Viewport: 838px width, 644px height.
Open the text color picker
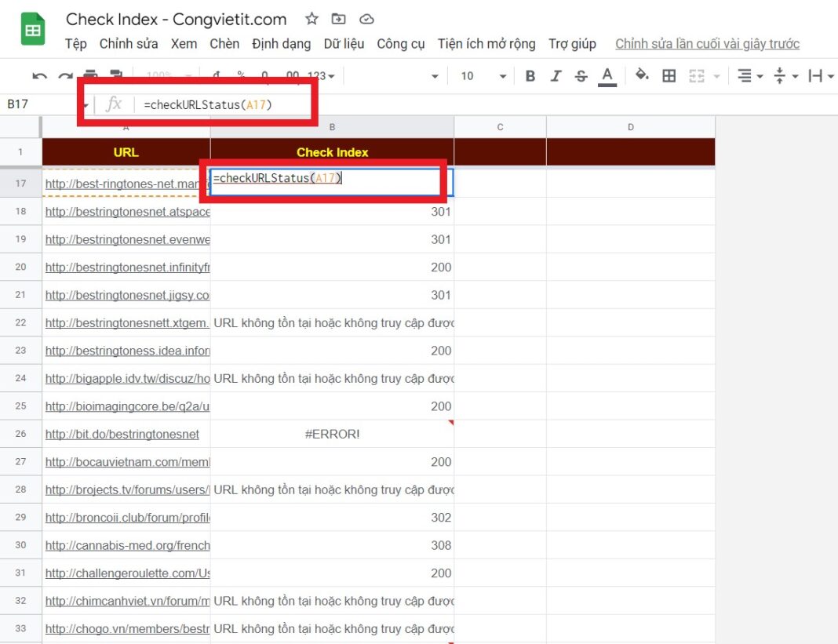[x=607, y=76]
